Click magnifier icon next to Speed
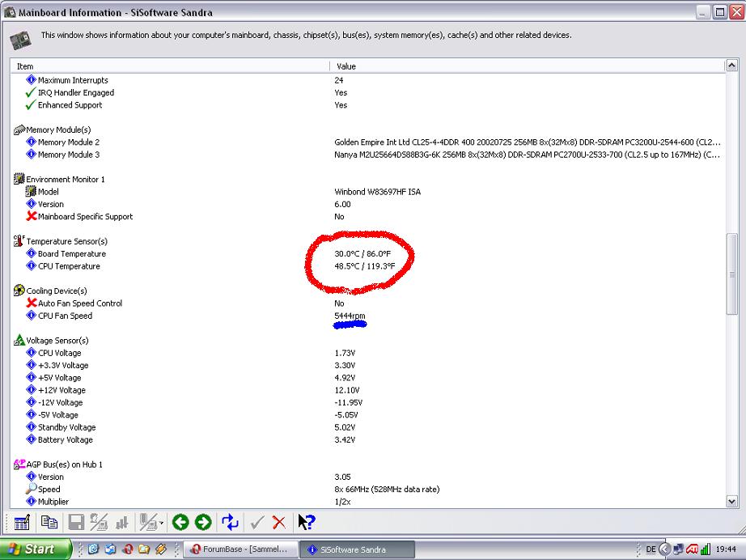Image resolution: width=746 pixels, height=560 pixels. click(31, 489)
